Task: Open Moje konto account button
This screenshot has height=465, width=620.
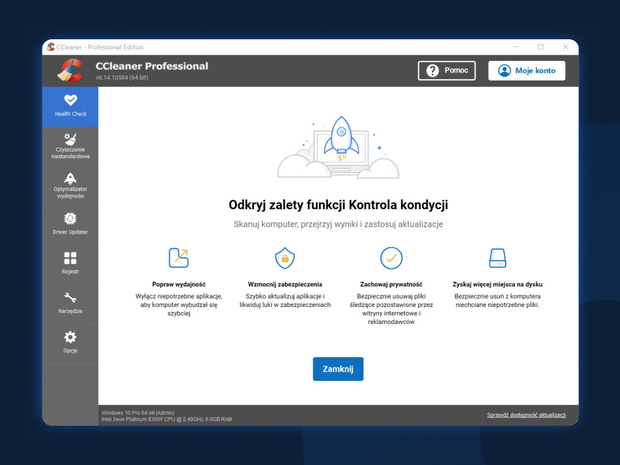Action: (527, 70)
